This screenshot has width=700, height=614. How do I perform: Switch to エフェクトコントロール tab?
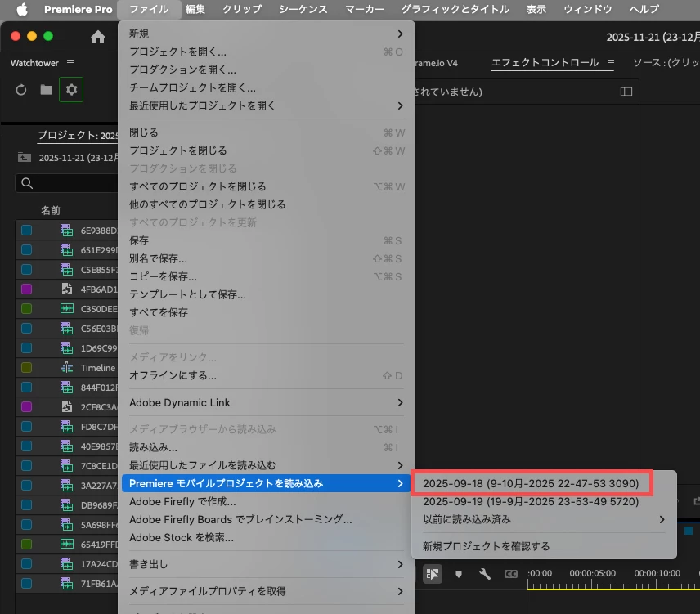point(545,63)
